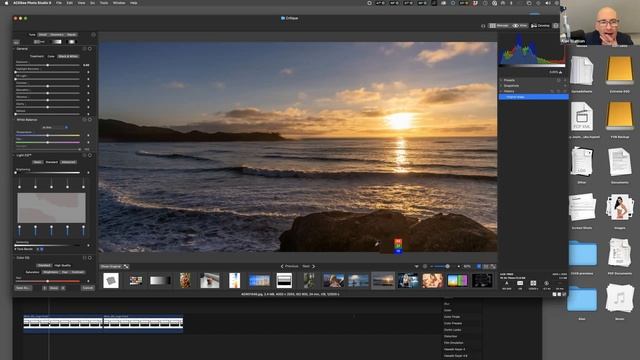Choose High Quality mode in Color EQ
This screenshot has width=640, height=360.
tap(62, 265)
